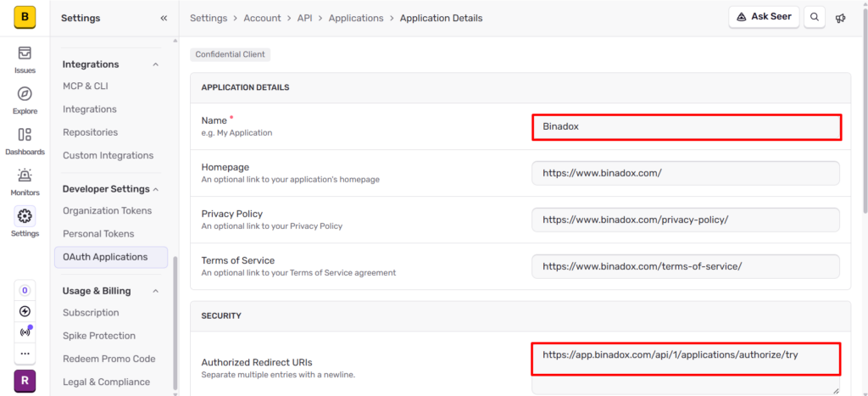Go to Applications breadcrumb
This screenshot has height=396, width=868.
tap(356, 19)
